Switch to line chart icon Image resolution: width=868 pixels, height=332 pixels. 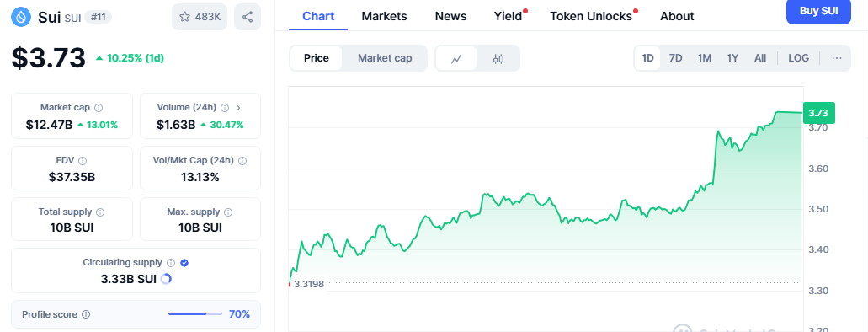click(x=456, y=58)
